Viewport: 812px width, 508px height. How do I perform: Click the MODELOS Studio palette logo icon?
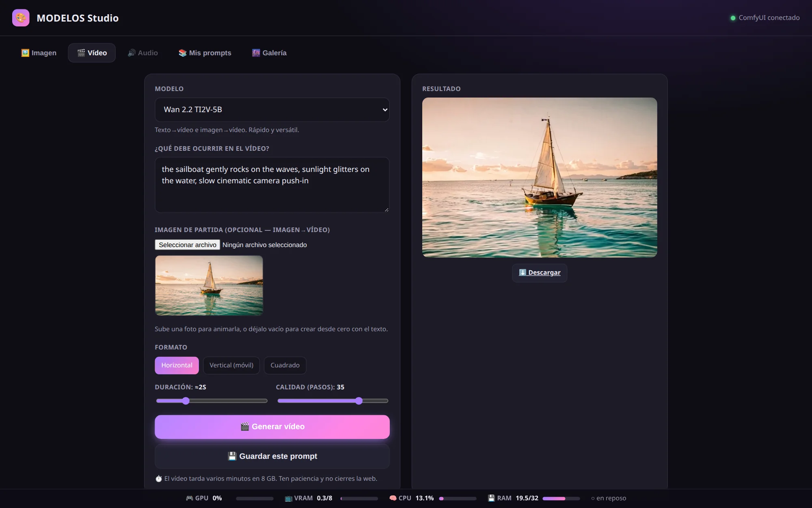pyautogui.click(x=21, y=18)
